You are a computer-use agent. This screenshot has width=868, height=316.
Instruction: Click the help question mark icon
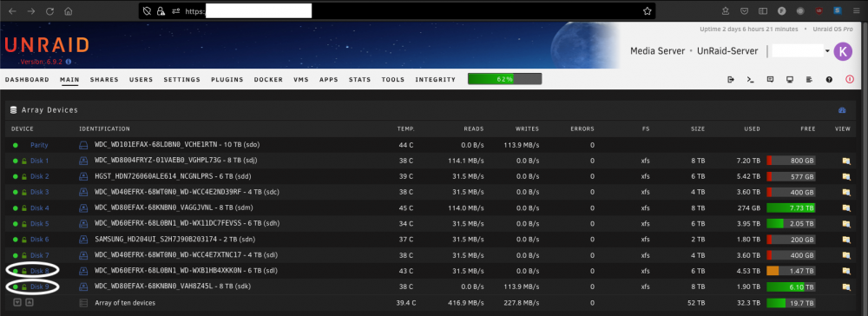click(829, 80)
